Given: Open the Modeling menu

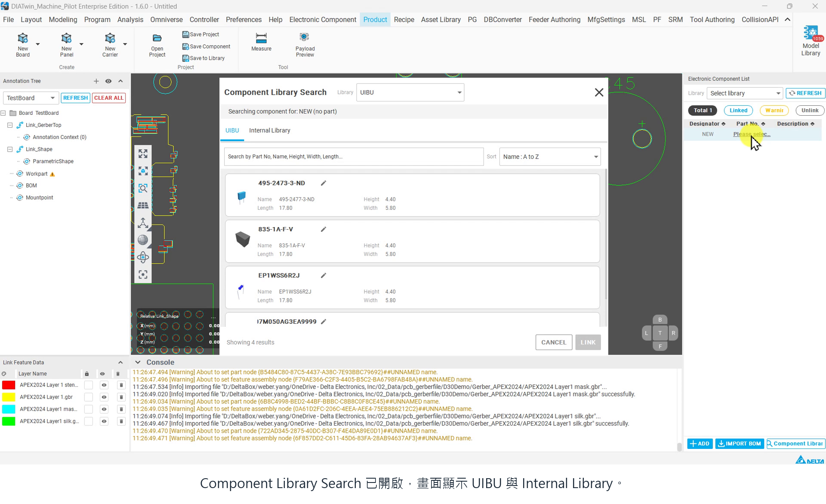Looking at the screenshot, I should coord(63,20).
